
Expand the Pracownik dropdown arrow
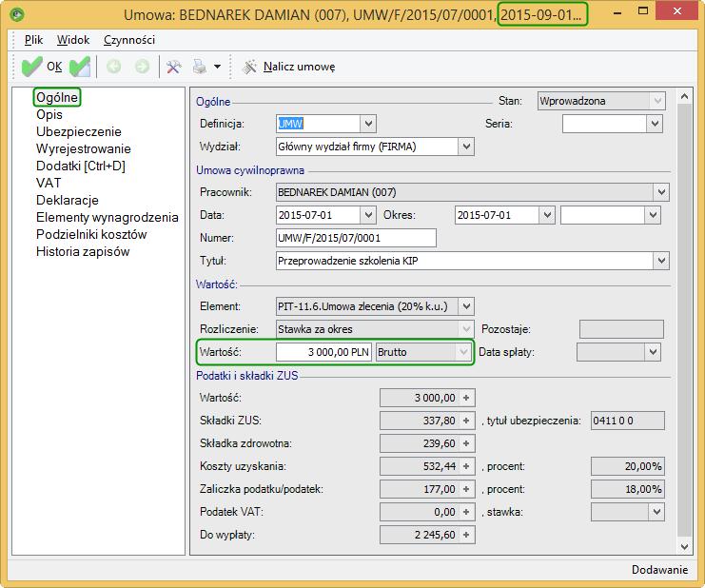click(661, 192)
